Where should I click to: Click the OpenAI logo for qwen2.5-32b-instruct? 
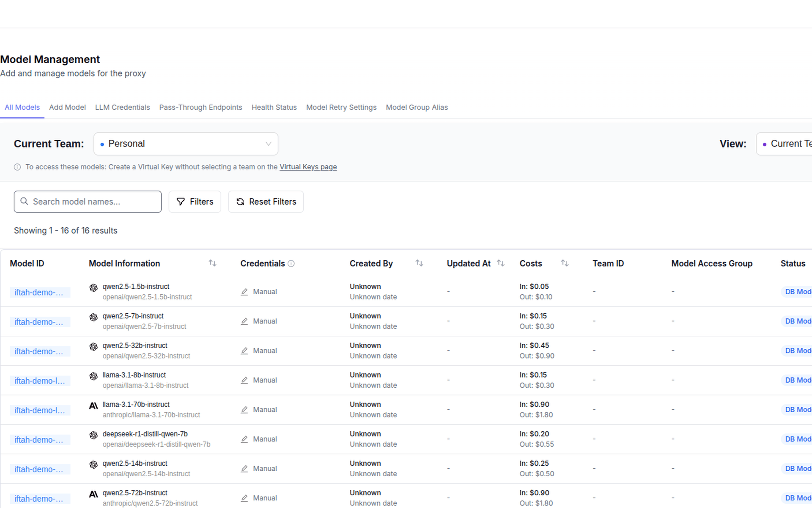tap(93, 347)
